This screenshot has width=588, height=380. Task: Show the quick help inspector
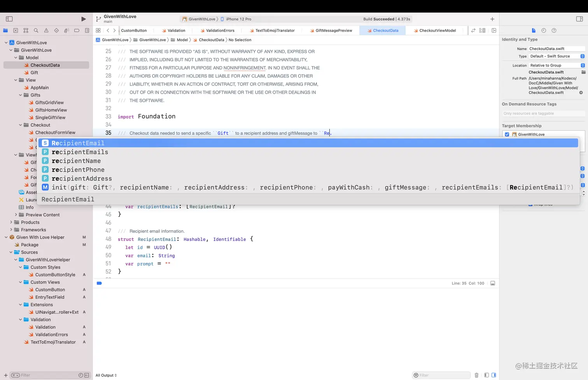[554, 30]
